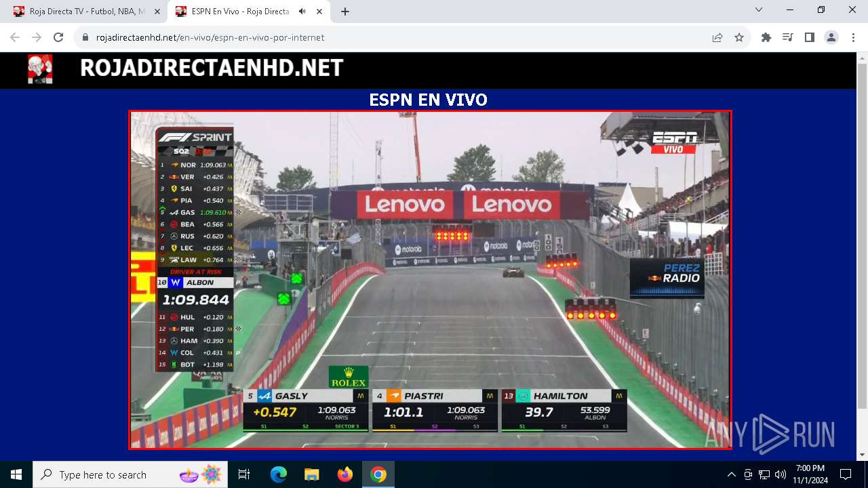Show hidden system tray icons
The height and width of the screenshot is (488, 868).
click(x=731, y=474)
